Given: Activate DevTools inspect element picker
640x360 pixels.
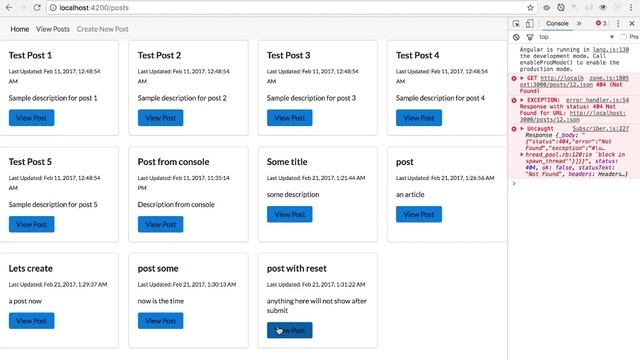Looking at the screenshot, I should point(516,24).
